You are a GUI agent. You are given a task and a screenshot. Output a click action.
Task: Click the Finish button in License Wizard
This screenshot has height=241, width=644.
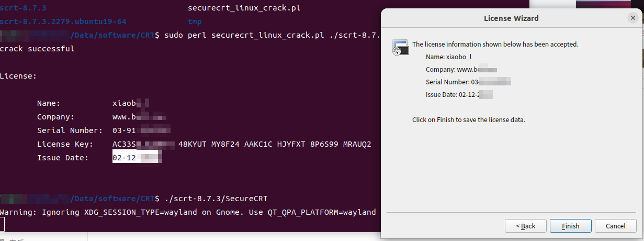(x=571, y=226)
